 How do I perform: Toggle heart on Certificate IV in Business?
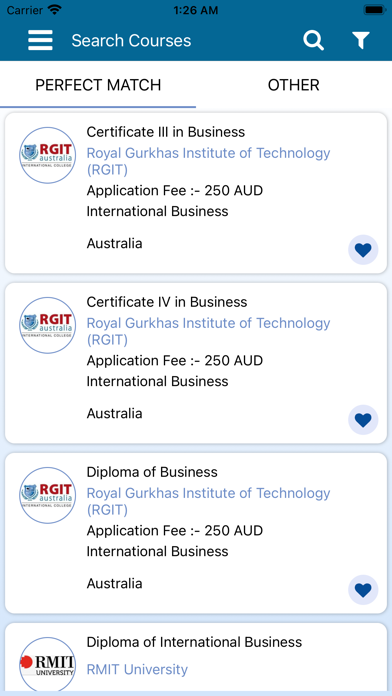point(363,420)
